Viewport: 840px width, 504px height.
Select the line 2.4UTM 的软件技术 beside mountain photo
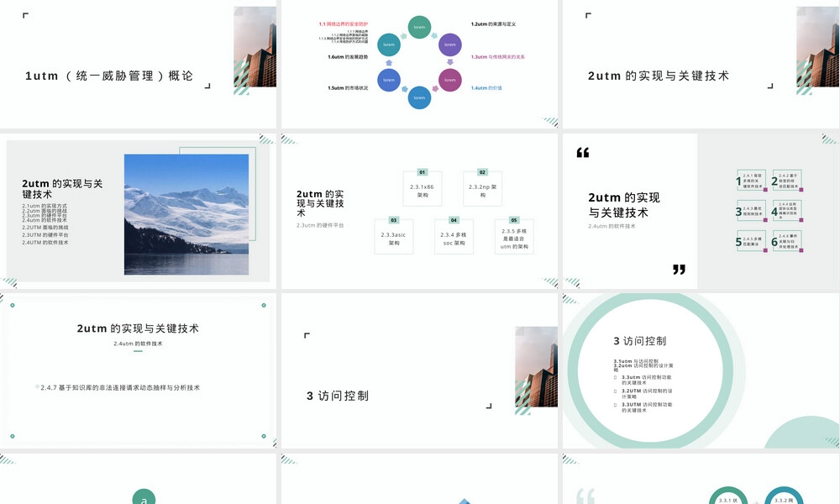coord(45,243)
